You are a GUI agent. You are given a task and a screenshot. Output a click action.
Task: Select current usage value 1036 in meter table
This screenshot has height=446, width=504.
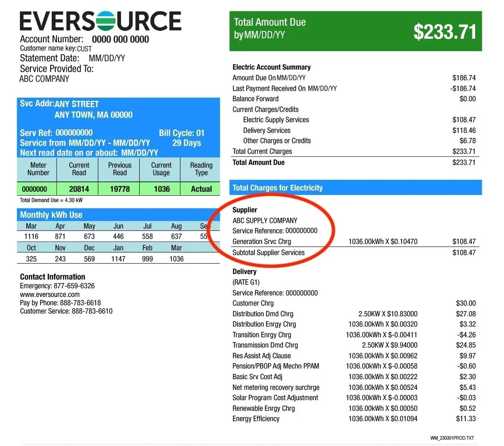pyautogui.click(x=162, y=189)
